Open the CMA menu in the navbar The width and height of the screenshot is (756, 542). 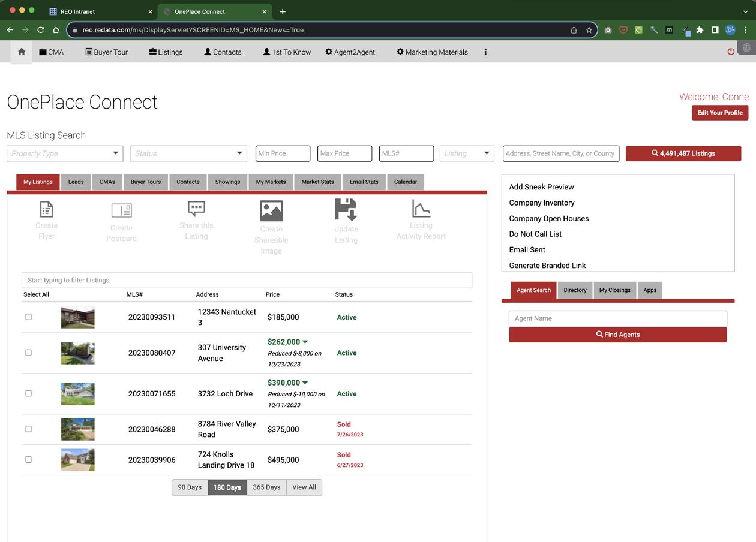tap(52, 52)
